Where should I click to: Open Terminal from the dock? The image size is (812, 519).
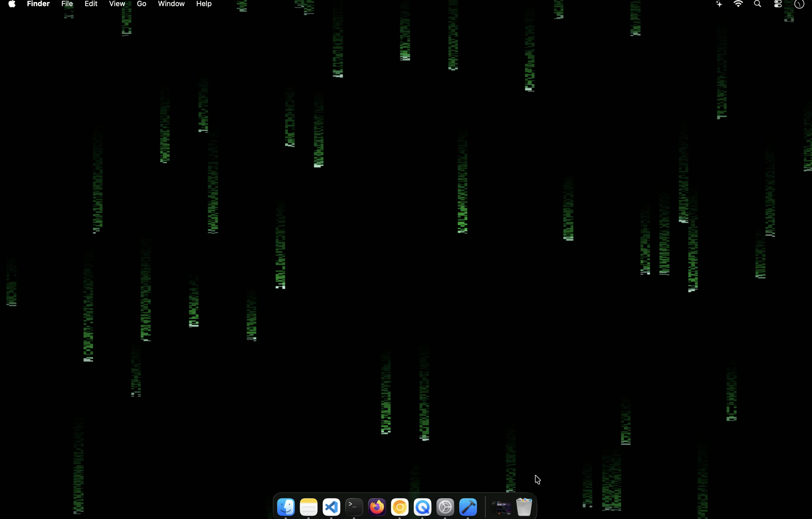coord(354,507)
